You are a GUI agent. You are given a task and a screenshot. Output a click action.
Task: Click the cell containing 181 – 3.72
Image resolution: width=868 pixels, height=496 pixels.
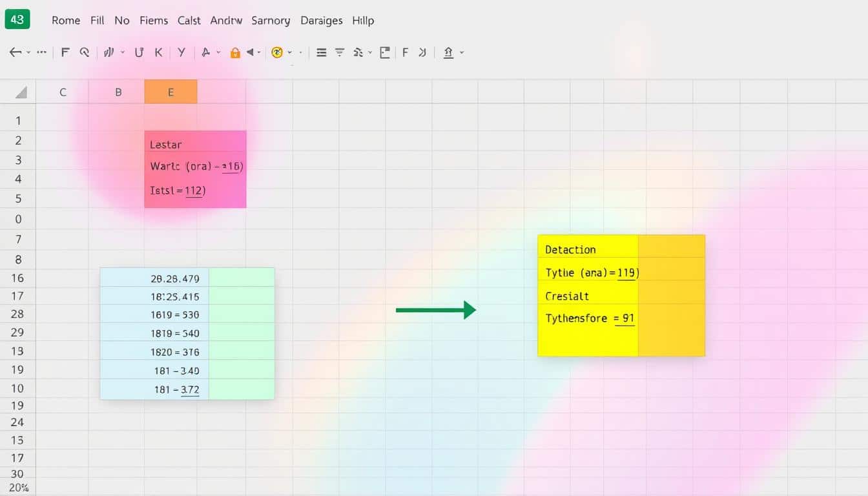tap(154, 389)
